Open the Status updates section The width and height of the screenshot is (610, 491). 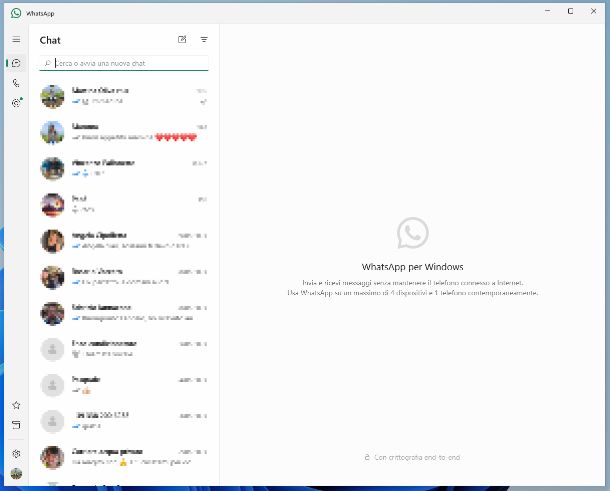coord(16,103)
